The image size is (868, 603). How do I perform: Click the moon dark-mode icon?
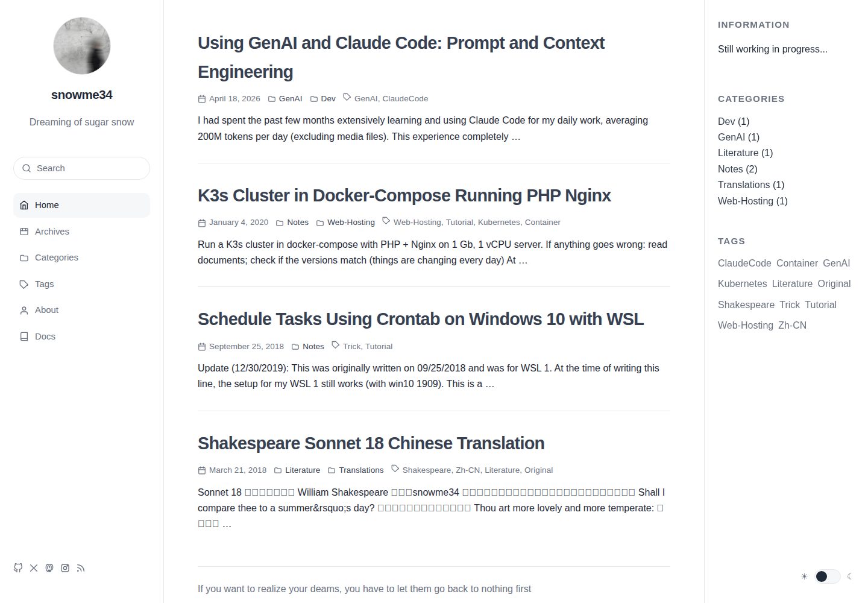[850, 576]
